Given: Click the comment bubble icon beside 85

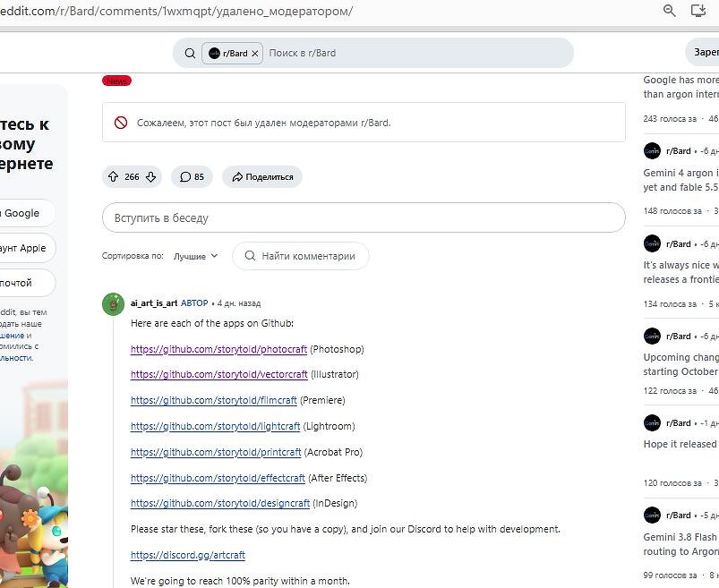Looking at the screenshot, I should pyautogui.click(x=185, y=177).
